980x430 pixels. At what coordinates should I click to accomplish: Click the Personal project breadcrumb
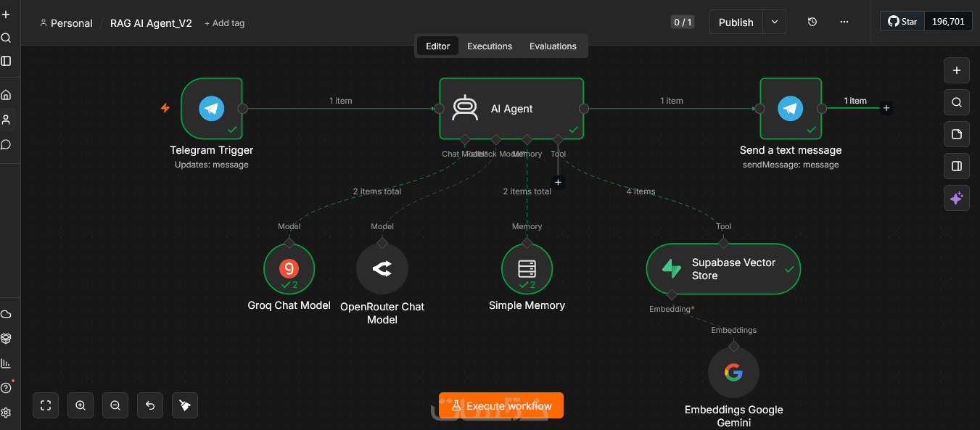click(66, 23)
